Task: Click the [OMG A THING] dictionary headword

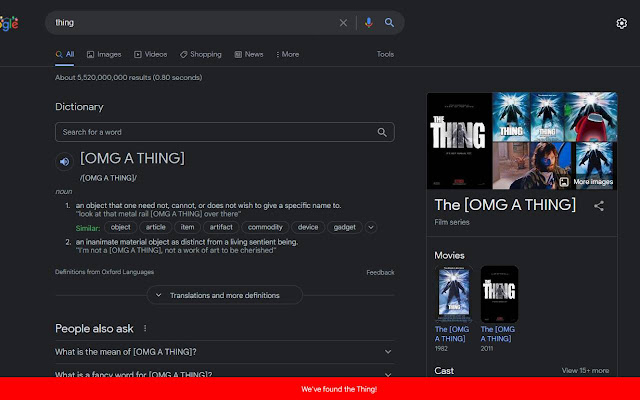Action: [132, 158]
